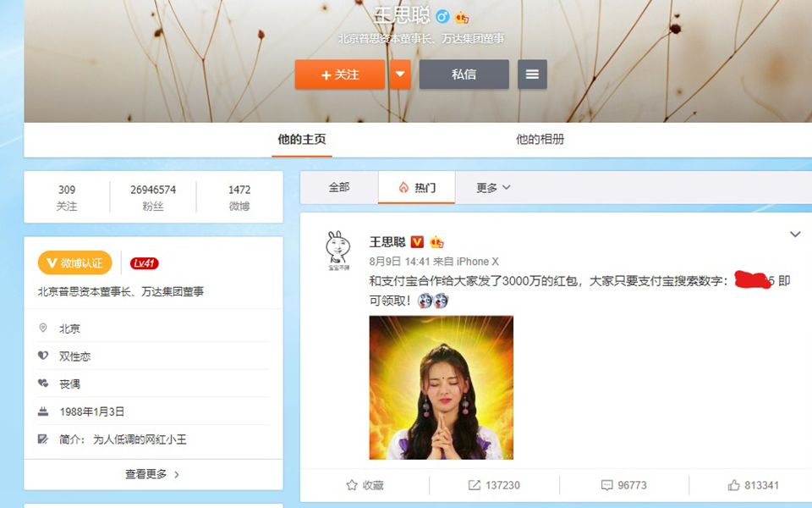Select the 热门 flame filter
The image size is (812, 508).
pyautogui.click(x=417, y=187)
